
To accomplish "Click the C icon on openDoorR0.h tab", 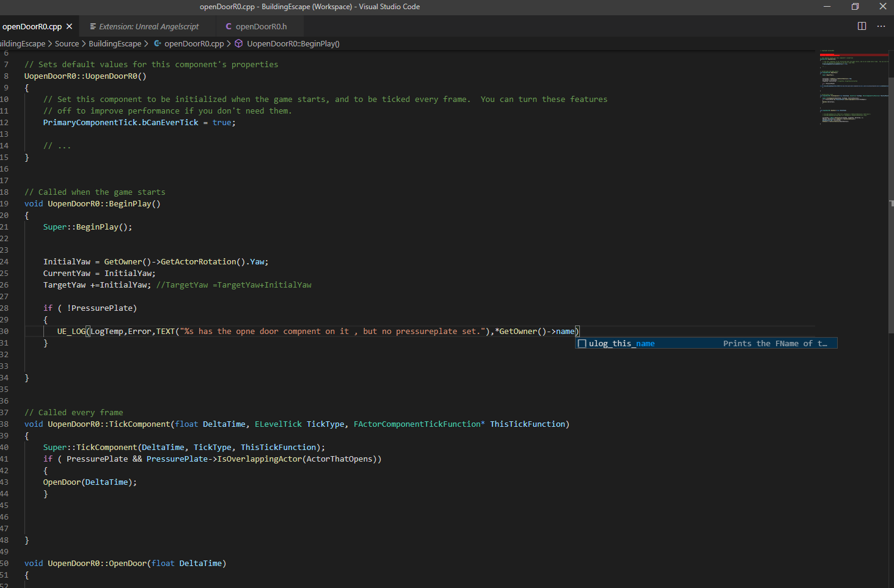I will (x=229, y=26).
